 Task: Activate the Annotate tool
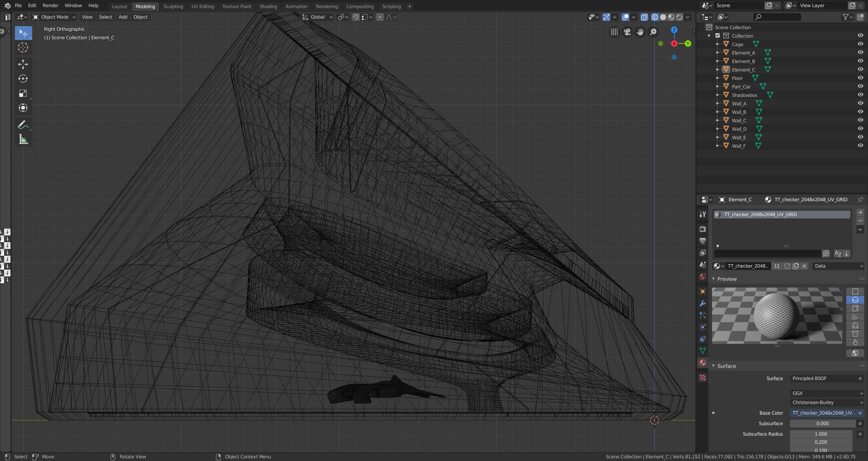tap(23, 125)
